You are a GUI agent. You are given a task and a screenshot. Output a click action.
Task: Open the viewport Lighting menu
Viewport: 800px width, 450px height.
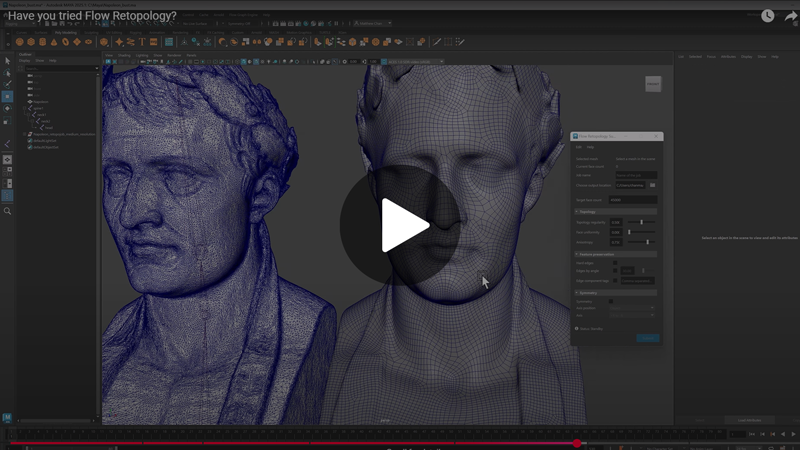click(142, 55)
